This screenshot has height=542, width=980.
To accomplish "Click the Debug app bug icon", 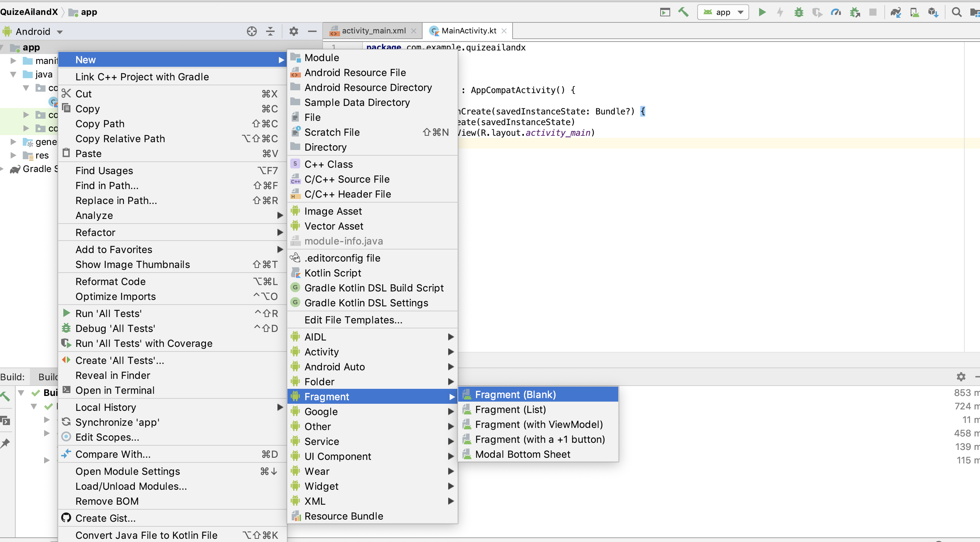I will tap(799, 12).
